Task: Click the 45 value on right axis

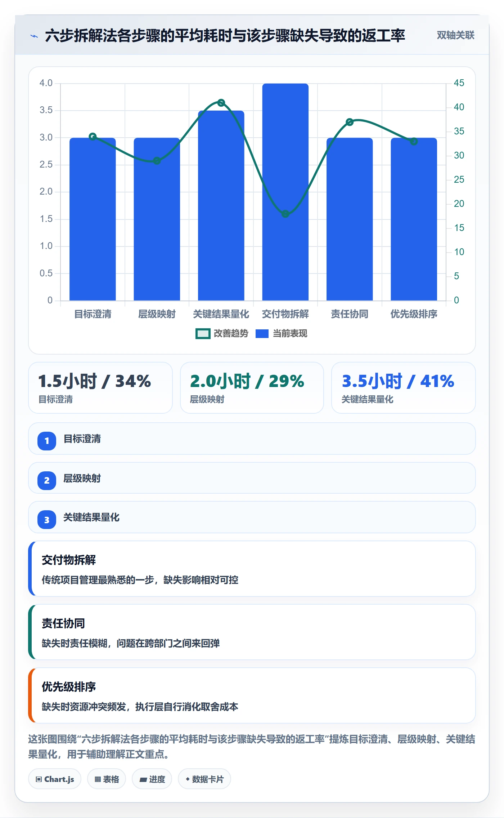Action: coord(459,83)
